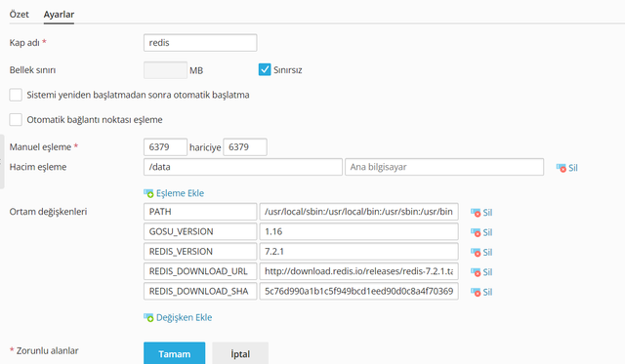
Task: Click the GOSU_VERSION value field 1.16
Action: pyautogui.click(x=358, y=231)
